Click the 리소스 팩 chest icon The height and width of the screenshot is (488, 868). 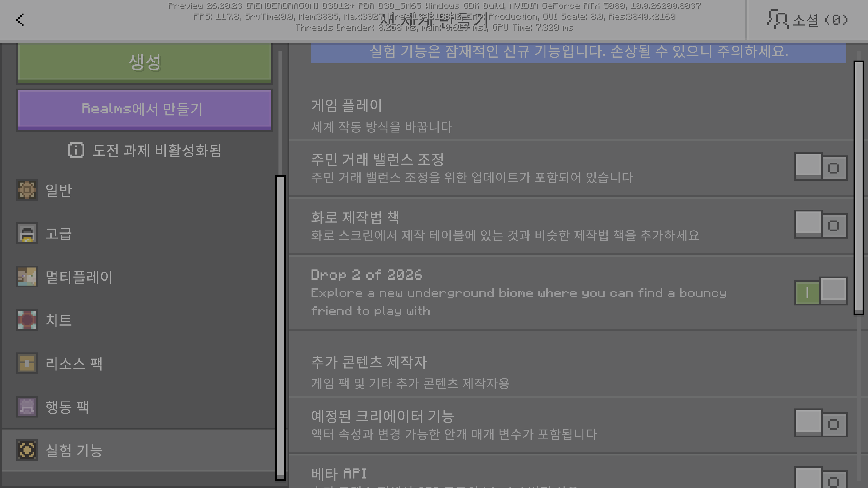pyautogui.click(x=27, y=363)
